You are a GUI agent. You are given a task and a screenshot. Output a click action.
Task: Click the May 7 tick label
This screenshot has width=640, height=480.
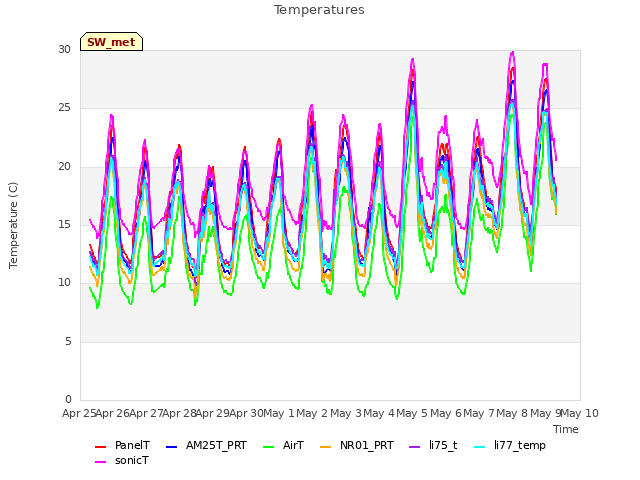click(479, 413)
